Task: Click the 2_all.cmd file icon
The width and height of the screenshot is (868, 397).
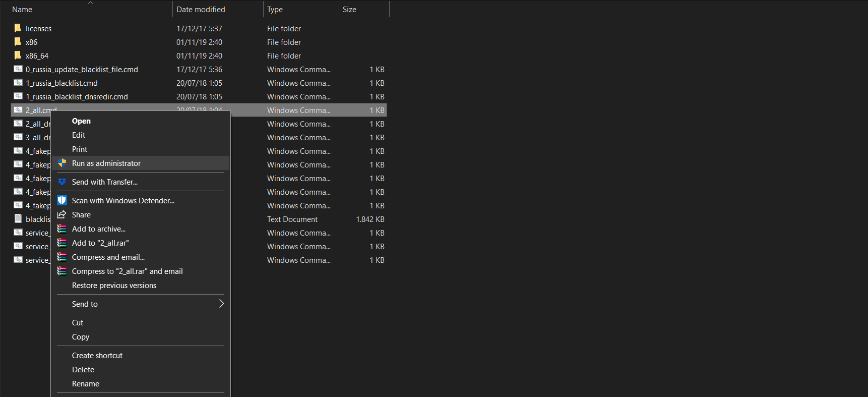Action: point(18,110)
